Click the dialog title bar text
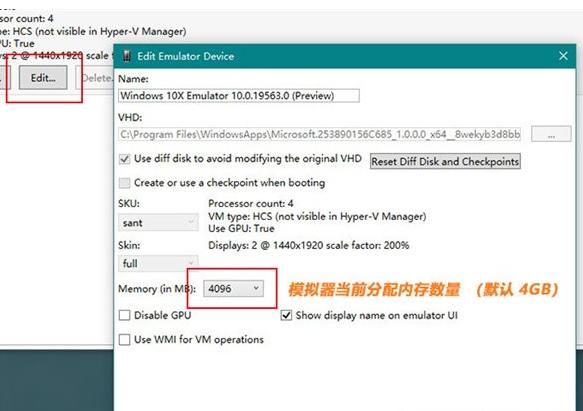This screenshot has height=411, width=583. [x=186, y=56]
